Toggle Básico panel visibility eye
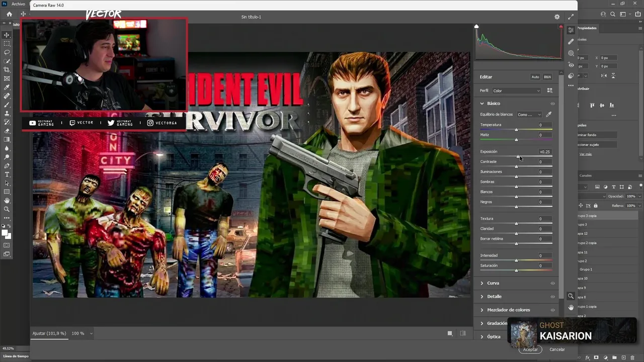The width and height of the screenshot is (644, 362). tap(552, 104)
